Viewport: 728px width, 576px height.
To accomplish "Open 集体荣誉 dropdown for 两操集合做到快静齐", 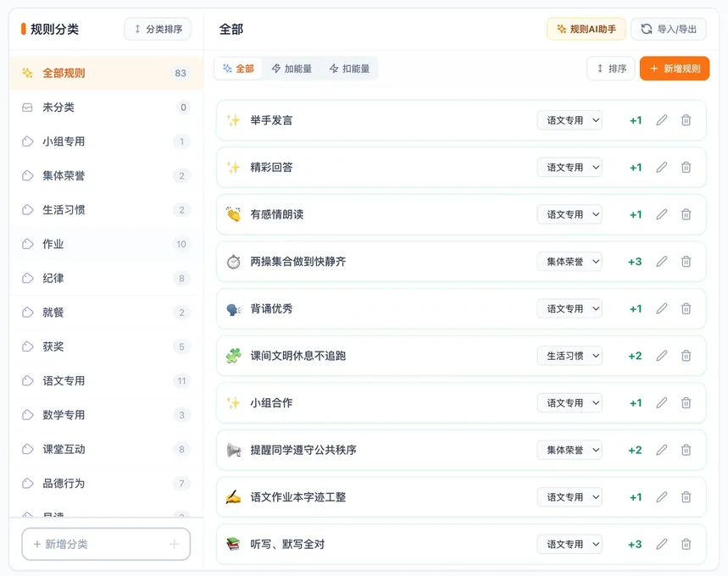I will click(x=570, y=261).
